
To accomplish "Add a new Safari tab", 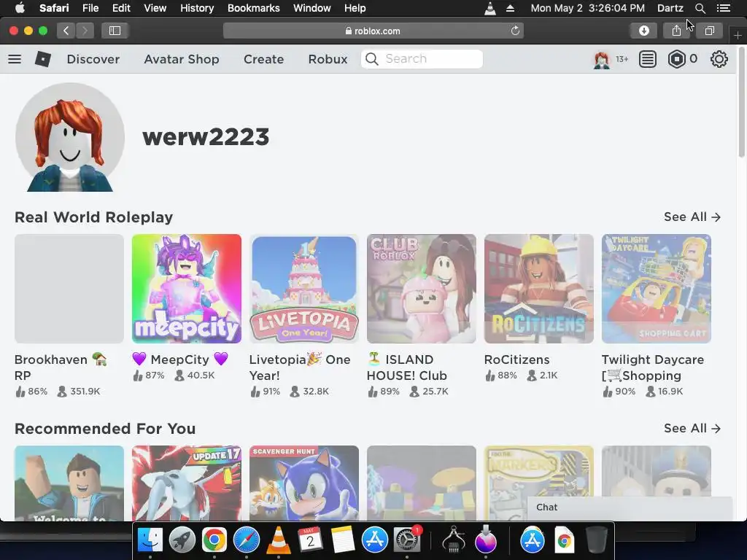I will coord(738,35).
